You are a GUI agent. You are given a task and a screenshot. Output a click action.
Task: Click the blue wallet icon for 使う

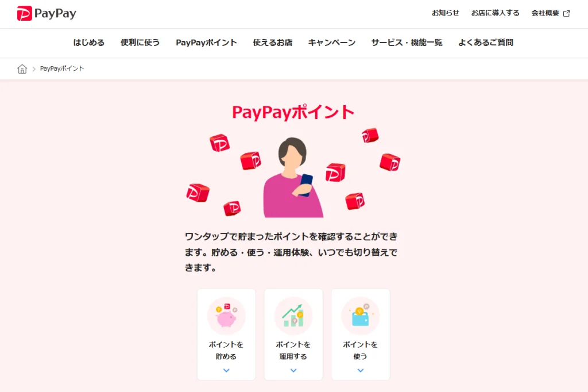[x=361, y=316]
